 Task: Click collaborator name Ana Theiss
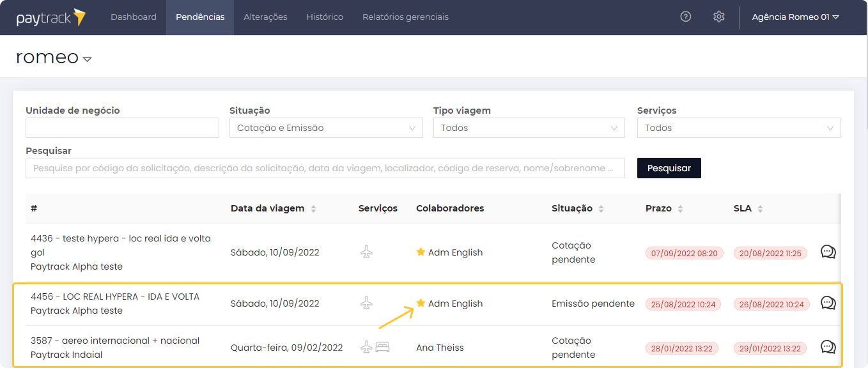(x=440, y=348)
